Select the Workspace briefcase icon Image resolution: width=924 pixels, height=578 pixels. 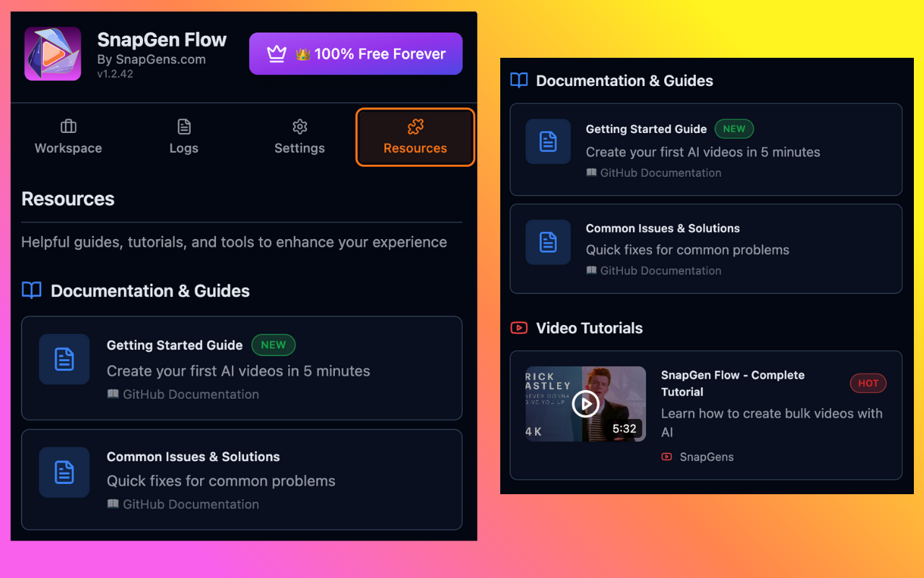[x=68, y=126]
